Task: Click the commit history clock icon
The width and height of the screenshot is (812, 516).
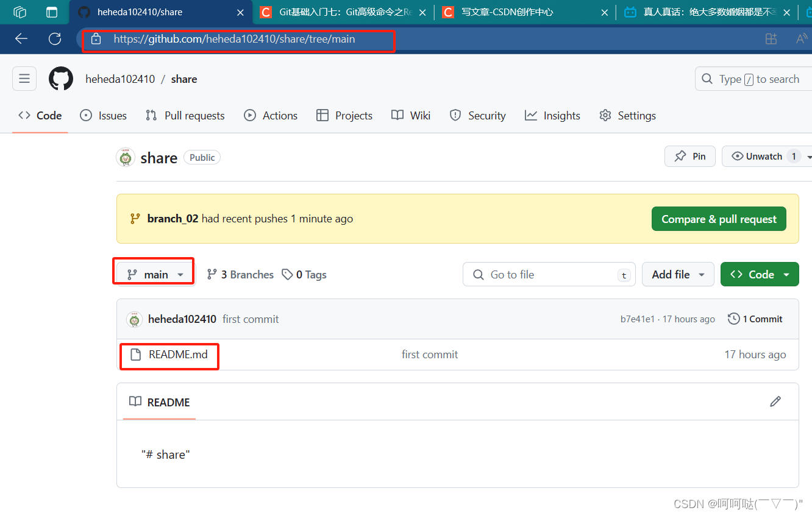Action: point(734,319)
